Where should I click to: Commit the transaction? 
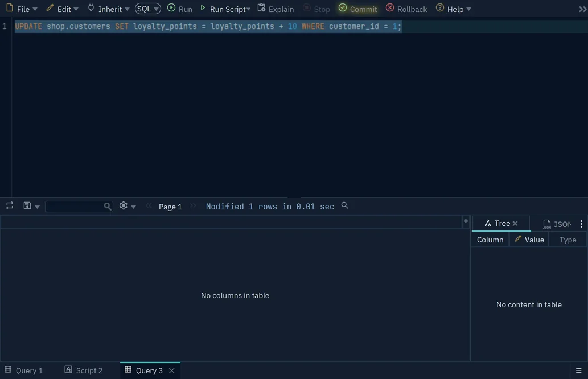click(x=357, y=9)
